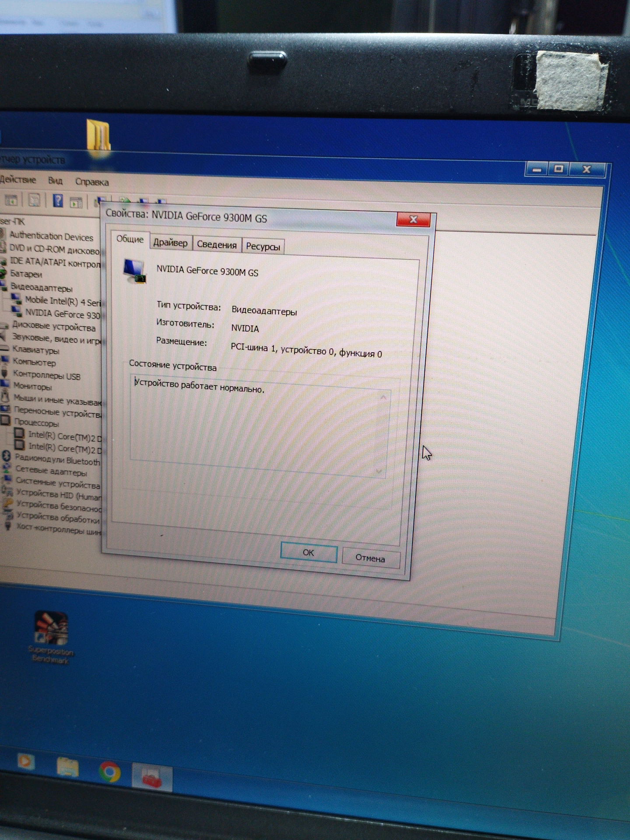Click the Процессоры category icon
The width and height of the screenshot is (630, 840).
click(x=5, y=420)
